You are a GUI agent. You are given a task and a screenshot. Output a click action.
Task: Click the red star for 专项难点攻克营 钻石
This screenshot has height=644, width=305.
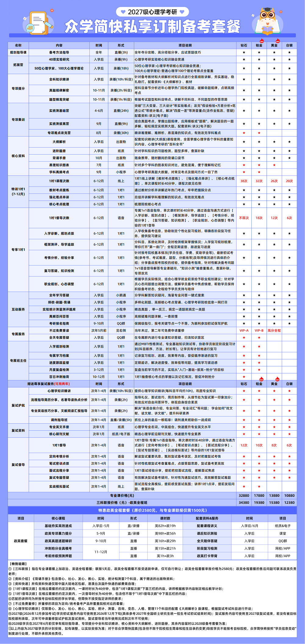coord(244,133)
